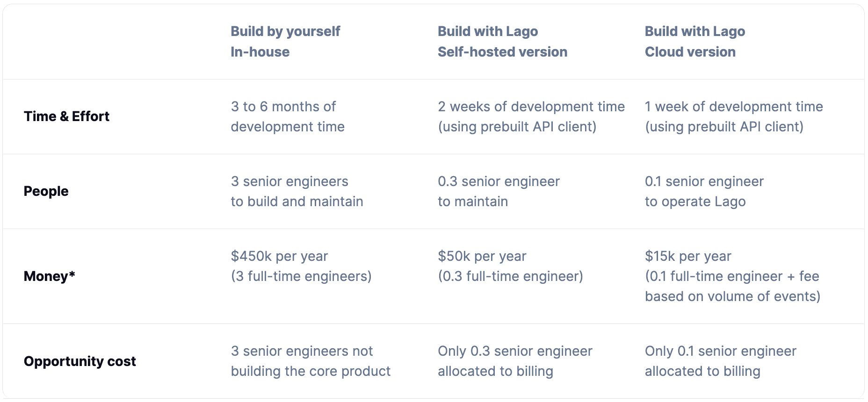
Task: Select the '$50k per year' amount
Action: click(x=482, y=256)
